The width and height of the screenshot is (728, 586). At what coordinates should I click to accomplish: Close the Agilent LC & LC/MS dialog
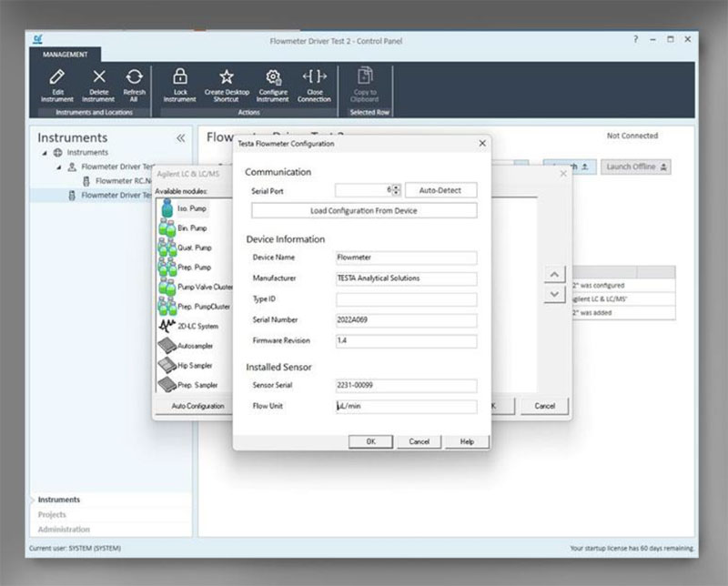[x=563, y=174]
